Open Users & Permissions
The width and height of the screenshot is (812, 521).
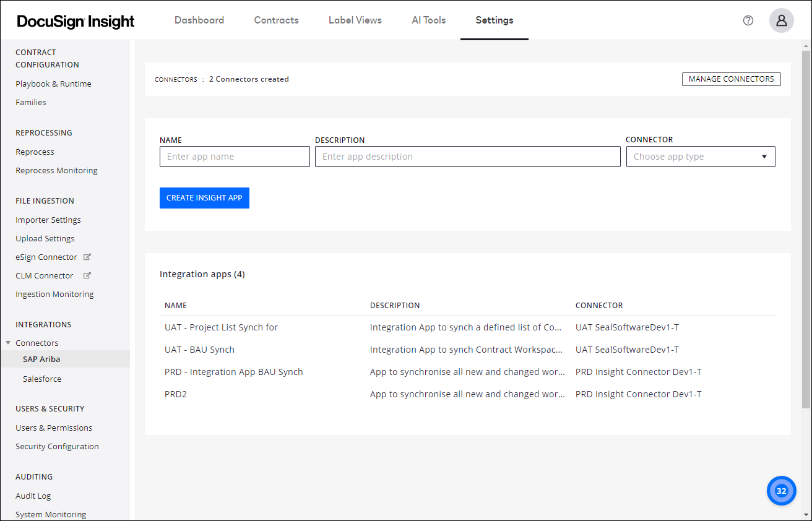54,428
